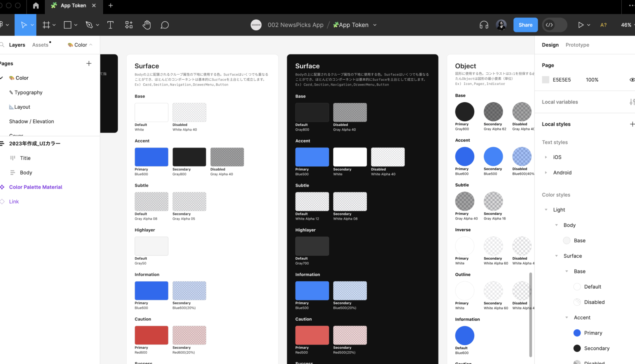Open App Token file name dropdown
The image size is (635, 364).
(x=375, y=25)
